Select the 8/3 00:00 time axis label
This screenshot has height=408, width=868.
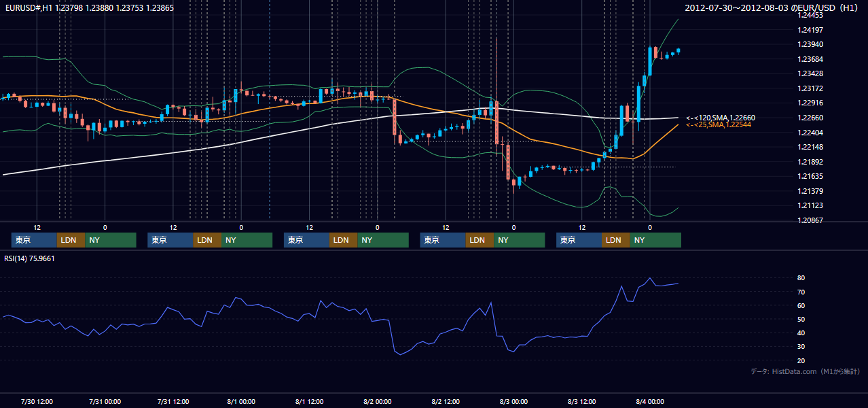(513, 401)
